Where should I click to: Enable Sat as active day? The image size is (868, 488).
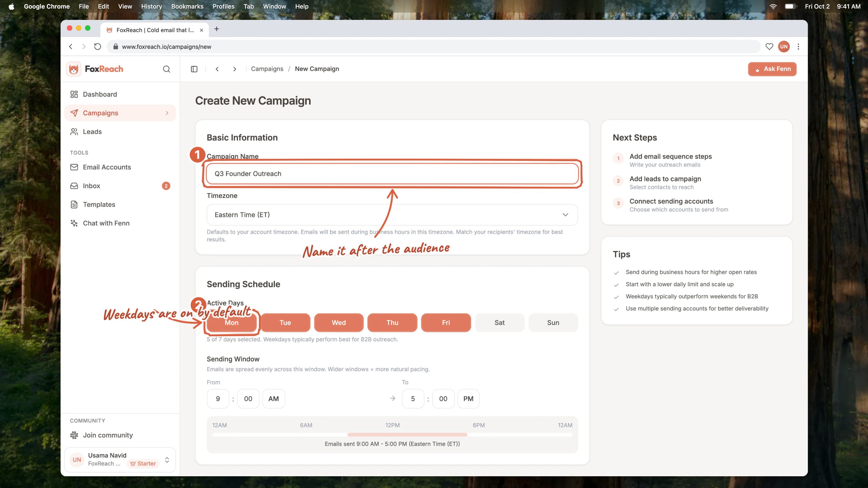[500, 323]
